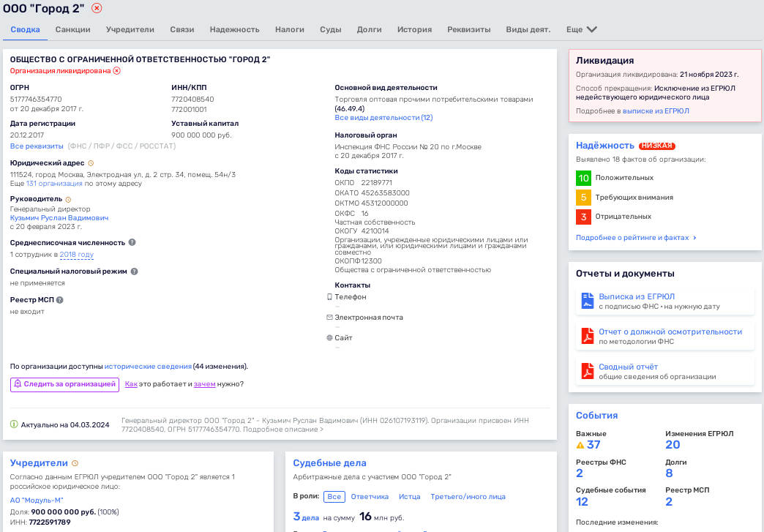The height and width of the screenshot is (532, 764).
Task: Open the АО "Модуль-М" founder link
Action: [37, 501]
